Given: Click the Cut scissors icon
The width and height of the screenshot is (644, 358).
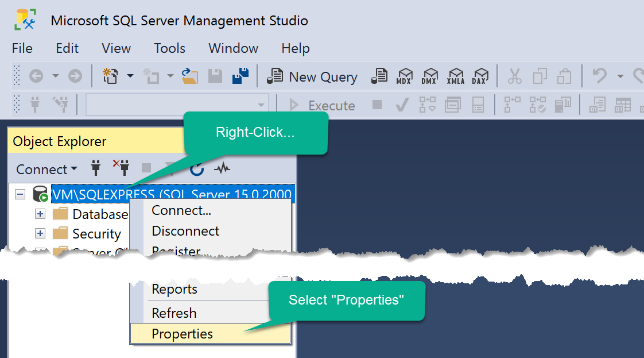Looking at the screenshot, I should point(515,76).
